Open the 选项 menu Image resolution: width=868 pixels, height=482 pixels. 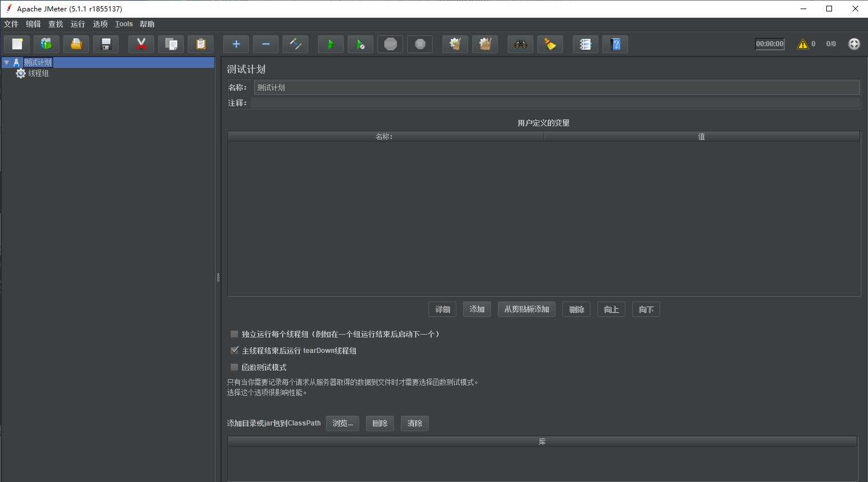(100, 24)
